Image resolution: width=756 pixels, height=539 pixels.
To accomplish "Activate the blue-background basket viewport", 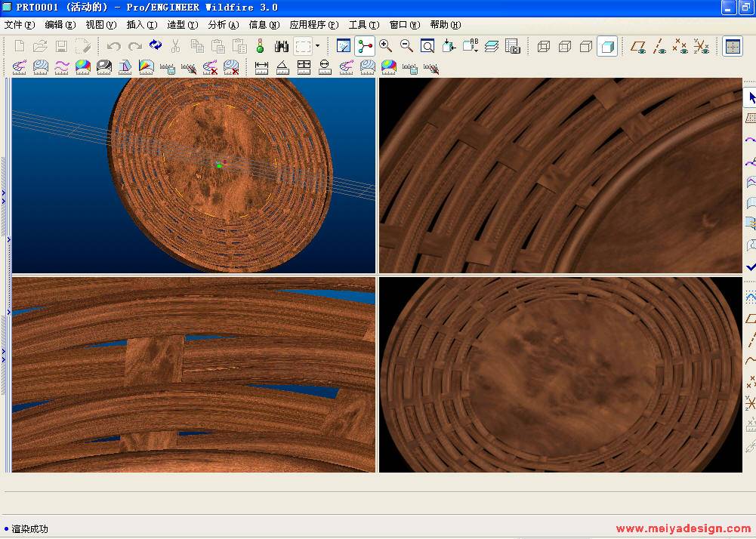I will [194, 175].
